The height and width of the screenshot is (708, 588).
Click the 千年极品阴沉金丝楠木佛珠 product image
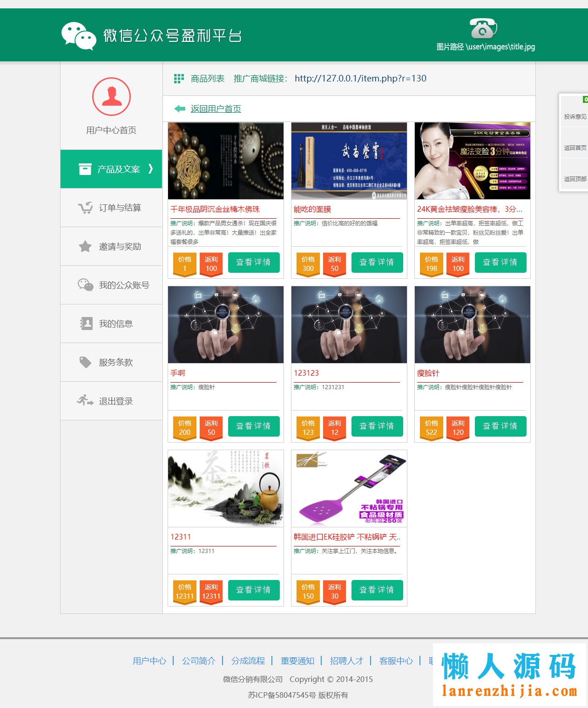point(225,161)
